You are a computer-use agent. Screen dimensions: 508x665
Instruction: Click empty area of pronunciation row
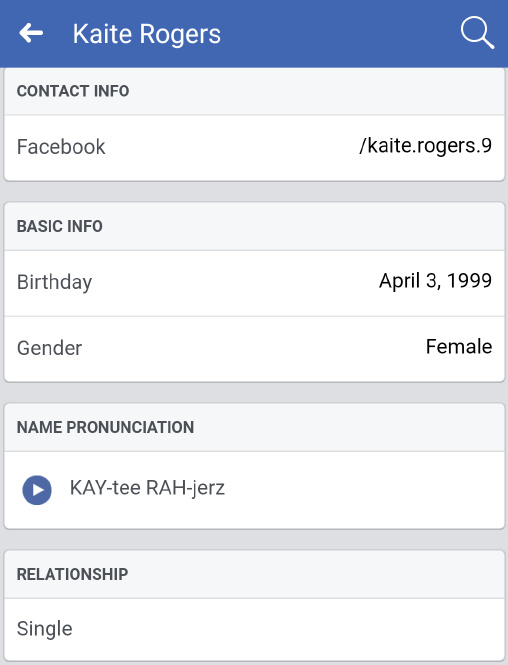(360, 490)
